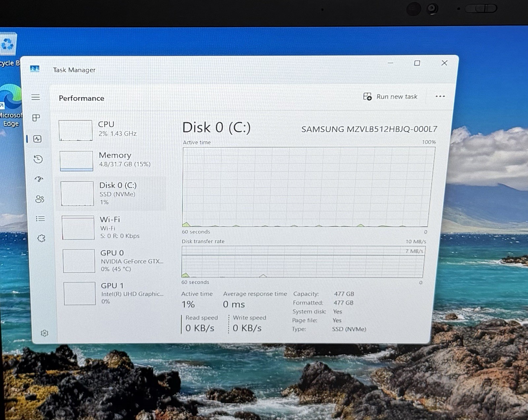This screenshot has width=528, height=420.
Task: Click the Disk transfer rate graph
Action: (x=303, y=262)
